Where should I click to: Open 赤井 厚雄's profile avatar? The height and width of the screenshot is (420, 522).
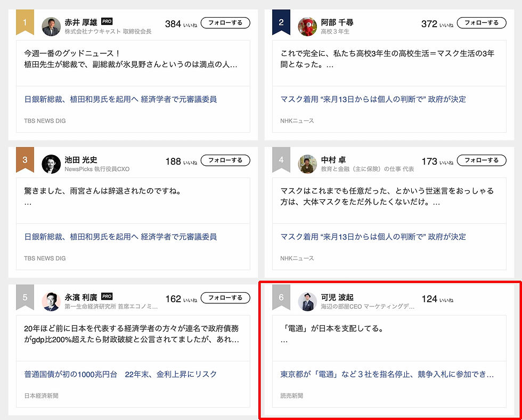[x=51, y=27]
